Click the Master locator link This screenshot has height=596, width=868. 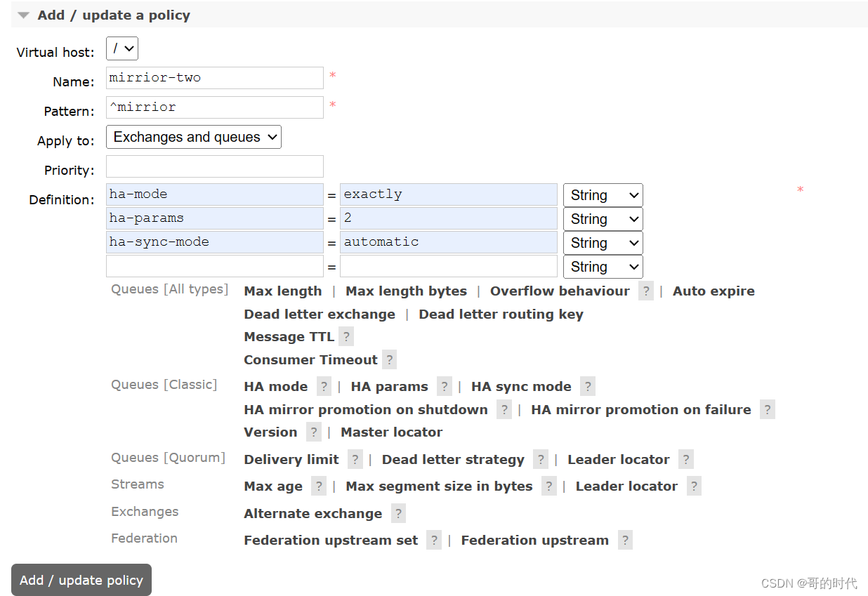pyautogui.click(x=391, y=432)
